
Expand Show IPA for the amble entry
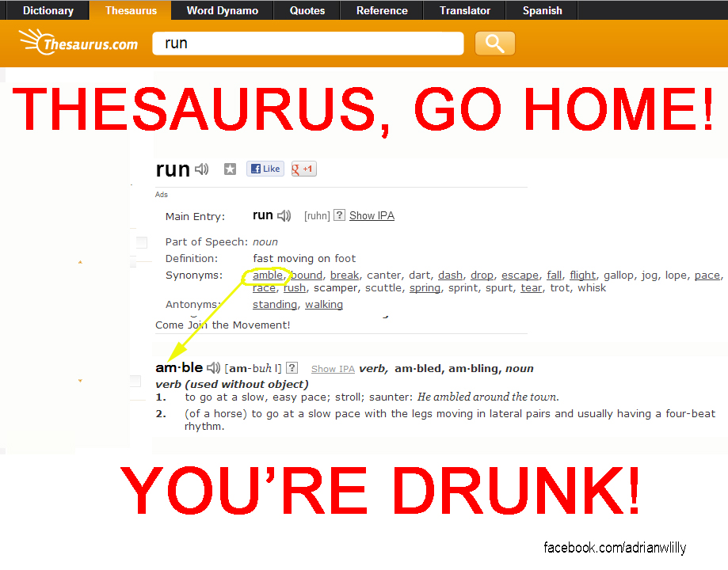333,368
